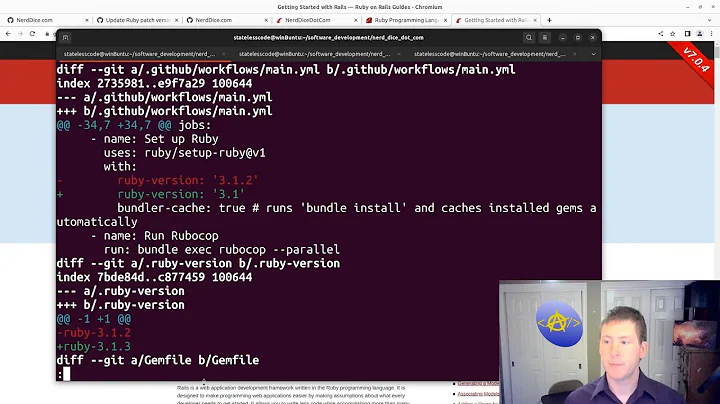Bookmark this page with star icon
Image resolution: width=720 pixels, height=404 pixels.
[x=673, y=34]
